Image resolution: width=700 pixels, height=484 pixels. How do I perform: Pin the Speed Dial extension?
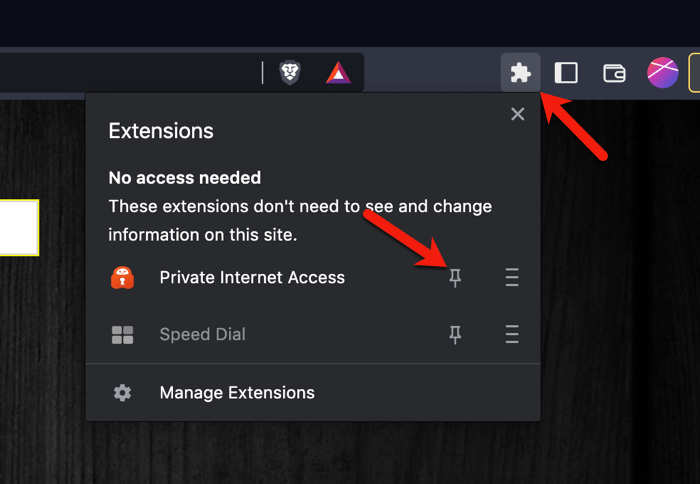455,335
